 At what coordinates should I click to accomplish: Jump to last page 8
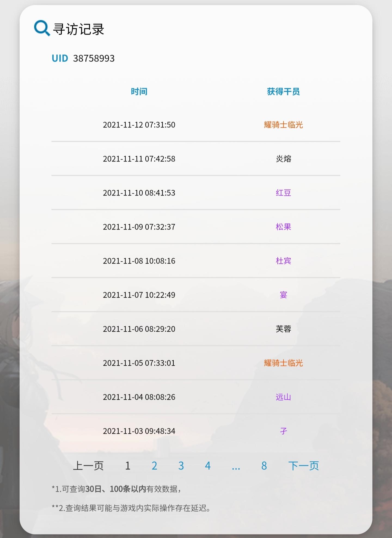(x=264, y=466)
